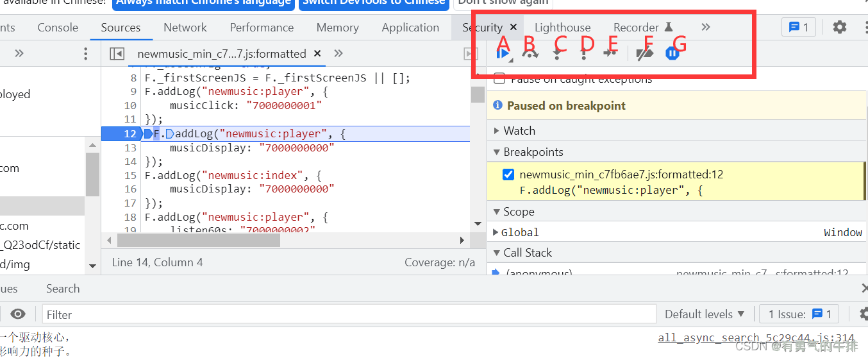Toggle the navigator sidebar icon
868x358 pixels.
(x=116, y=54)
